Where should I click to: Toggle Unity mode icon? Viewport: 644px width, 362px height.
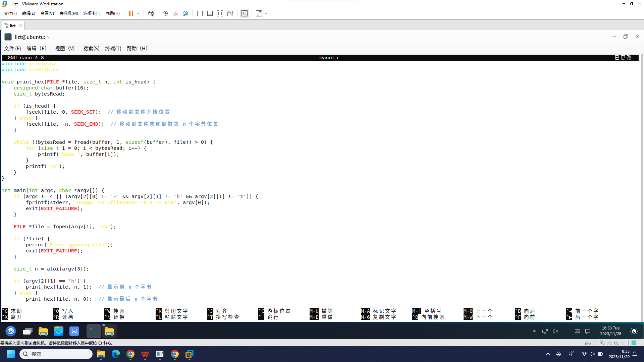coord(230,13)
